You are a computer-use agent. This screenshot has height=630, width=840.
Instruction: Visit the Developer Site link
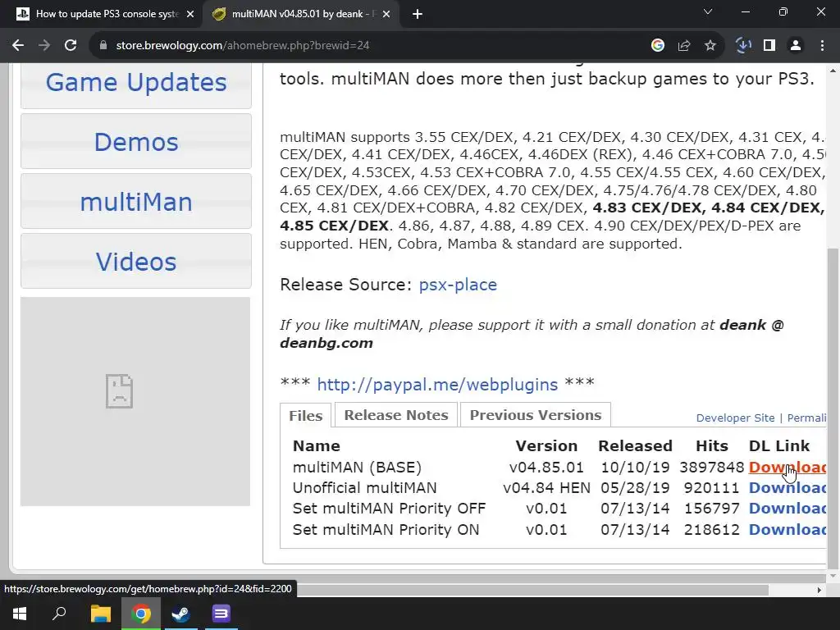pos(735,418)
